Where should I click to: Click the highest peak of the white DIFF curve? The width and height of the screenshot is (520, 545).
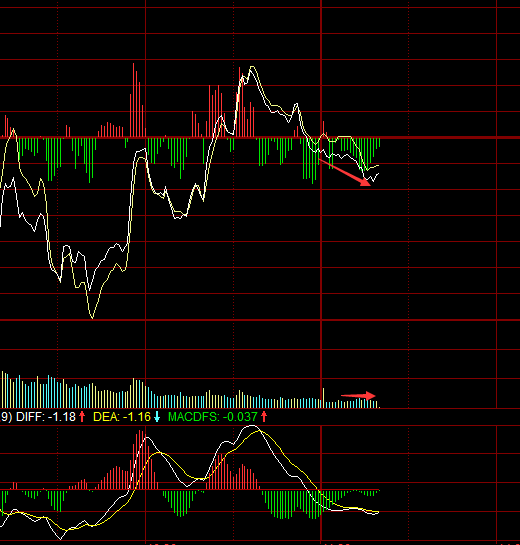[x=252, y=426]
